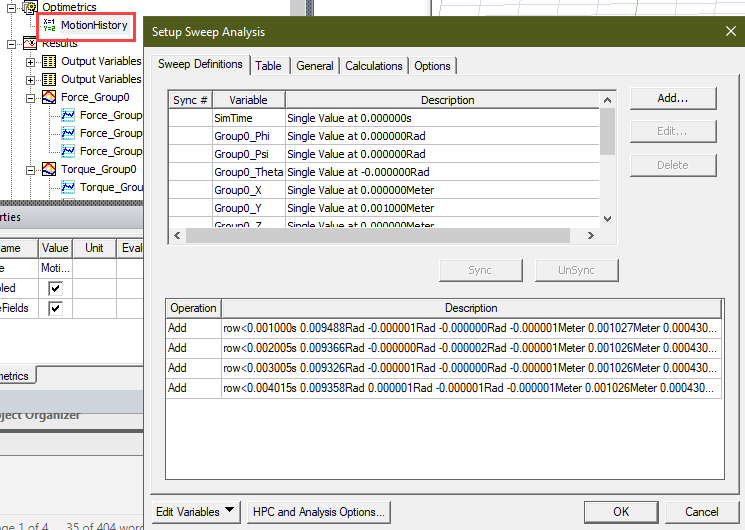Screen dimensions: 745x530
Task: Click the Results folder icon
Action: point(30,43)
